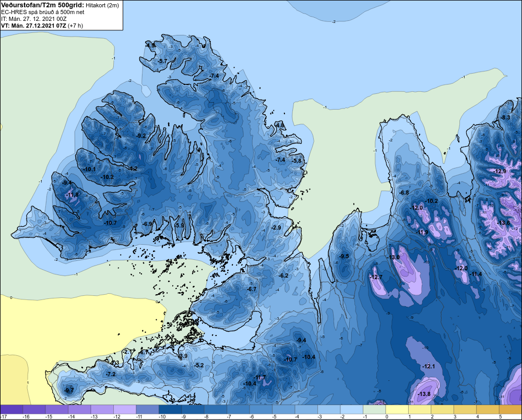This screenshot has width=522, height=420.
Task: Click the -17 tick label in the legend
Action: click(4, 417)
